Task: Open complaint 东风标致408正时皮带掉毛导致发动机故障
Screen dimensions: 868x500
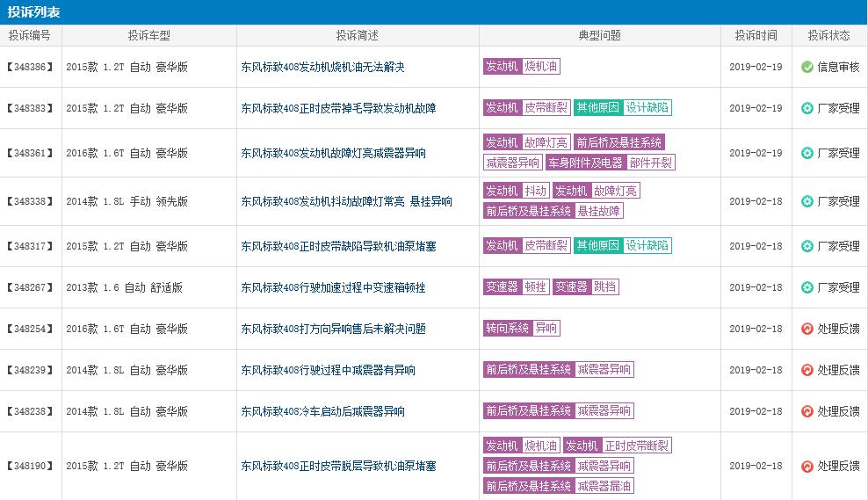Action: point(338,109)
